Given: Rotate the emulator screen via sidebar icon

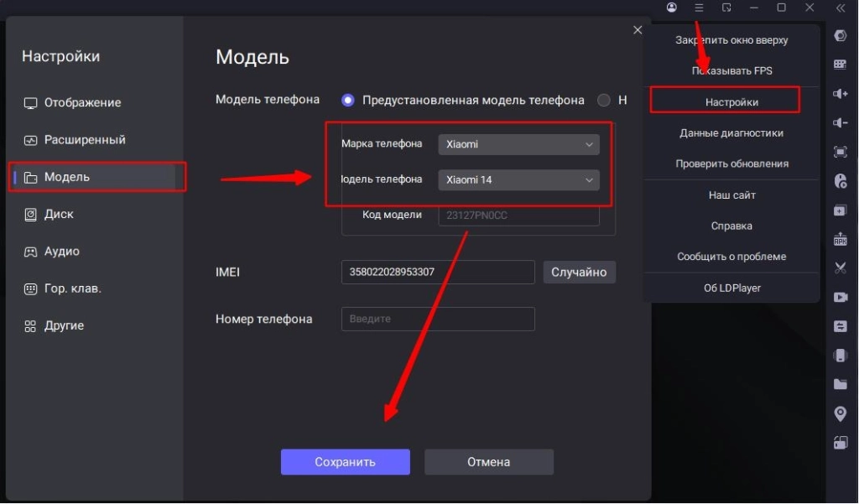Looking at the screenshot, I should tap(840, 442).
